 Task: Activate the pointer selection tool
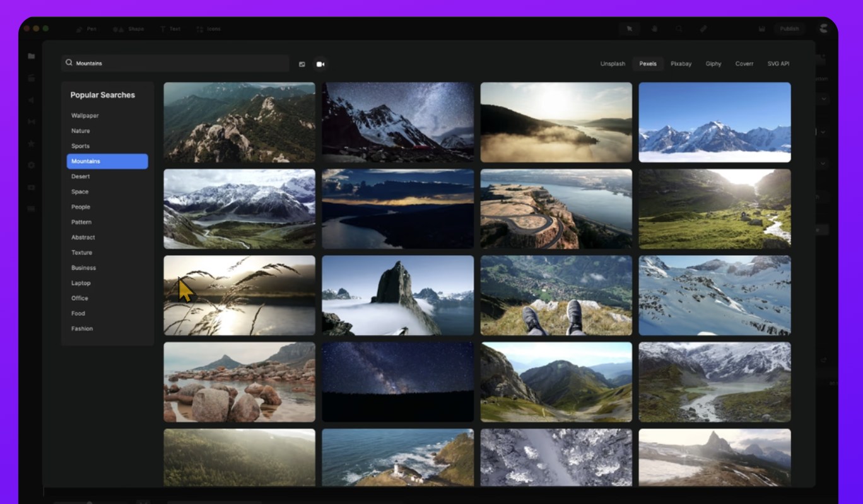[629, 29]
